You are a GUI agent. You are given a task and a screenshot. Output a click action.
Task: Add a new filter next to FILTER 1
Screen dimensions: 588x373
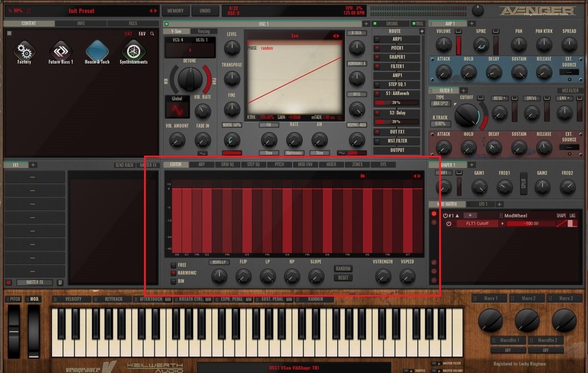tap(463, 91)
